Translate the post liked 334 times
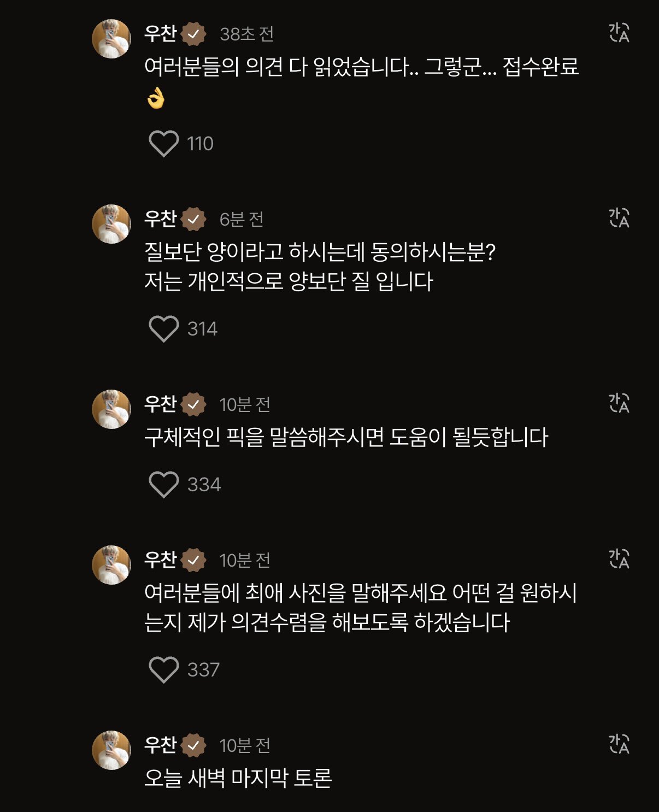659x812 pixels. (619, 403)
